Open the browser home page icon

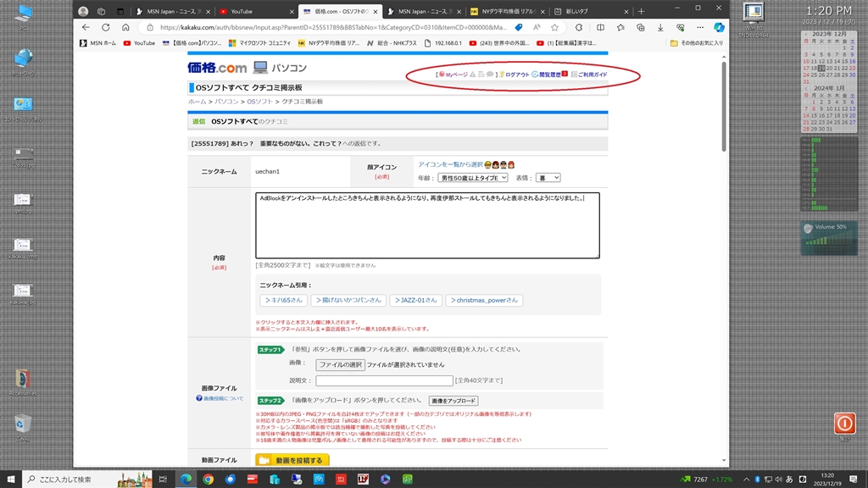[125, 27]
